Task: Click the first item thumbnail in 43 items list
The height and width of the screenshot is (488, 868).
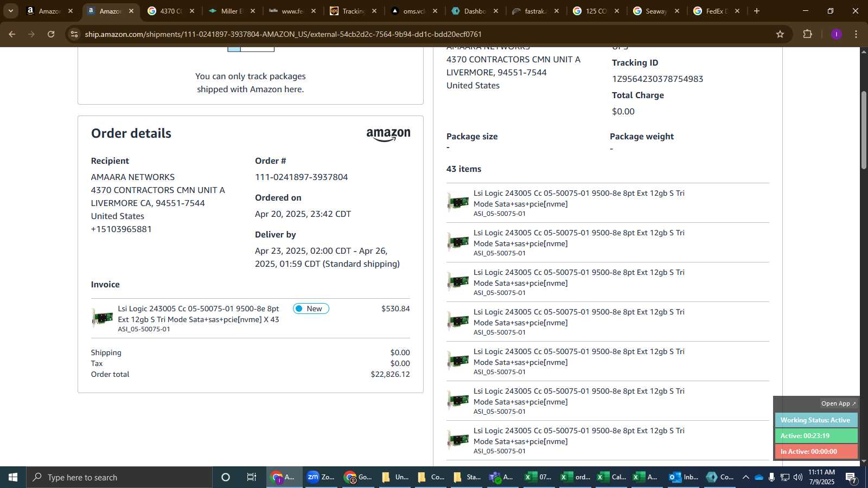Action: click(x=458, y=202)
